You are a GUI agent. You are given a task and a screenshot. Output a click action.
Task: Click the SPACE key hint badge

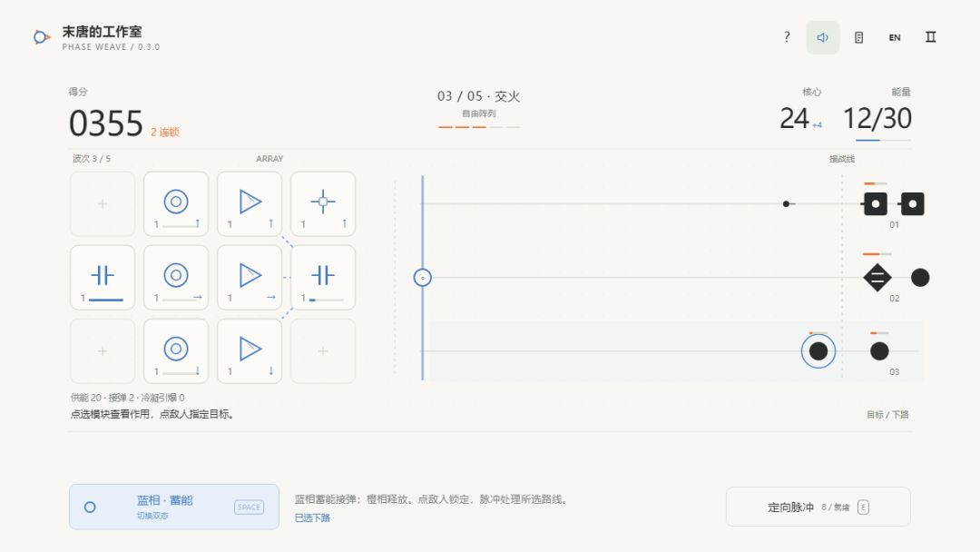tap(249, 507)
